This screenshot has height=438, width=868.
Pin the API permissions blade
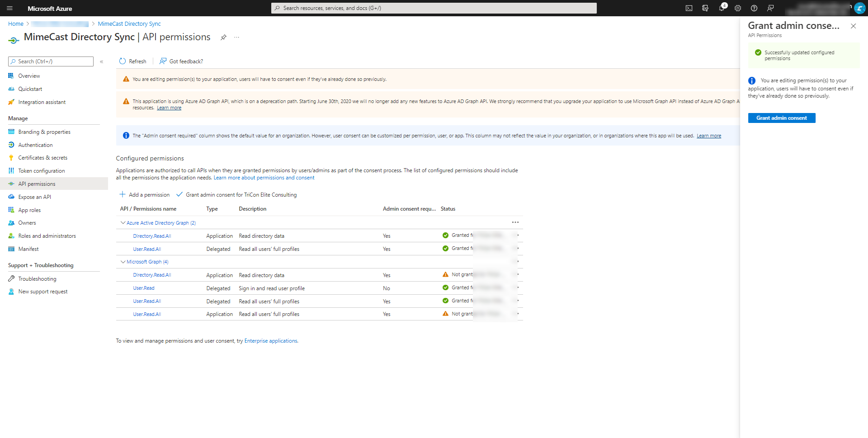coord(223,38)
